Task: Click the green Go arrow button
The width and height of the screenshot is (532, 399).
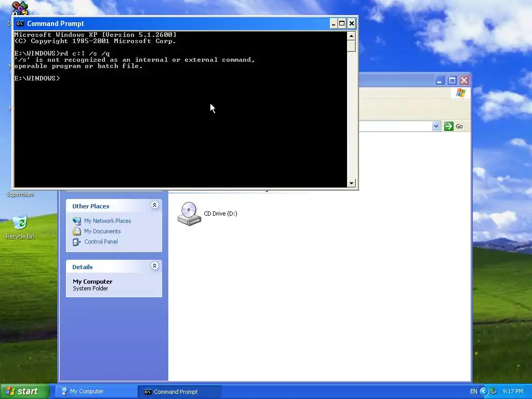Action: click(x=448, y=126)
